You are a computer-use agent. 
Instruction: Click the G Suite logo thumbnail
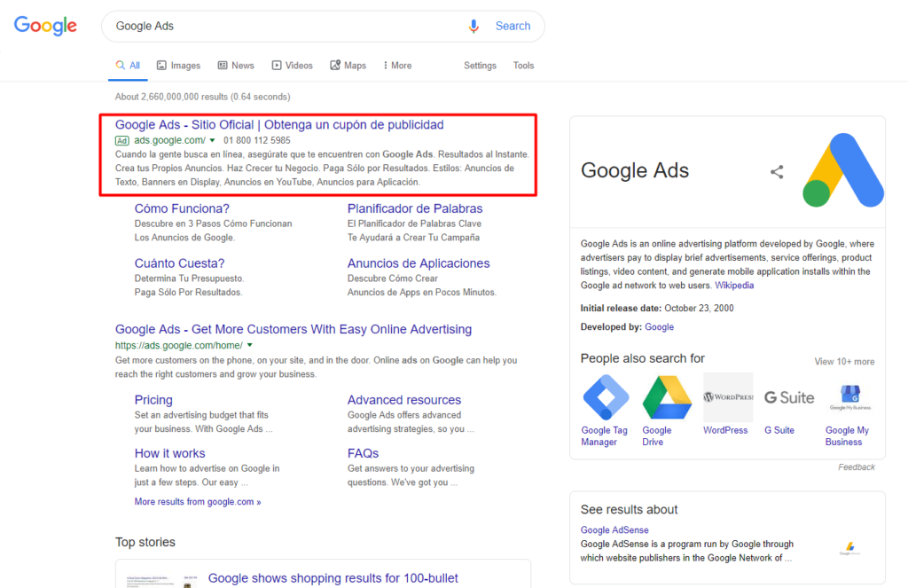click(789, 397)
